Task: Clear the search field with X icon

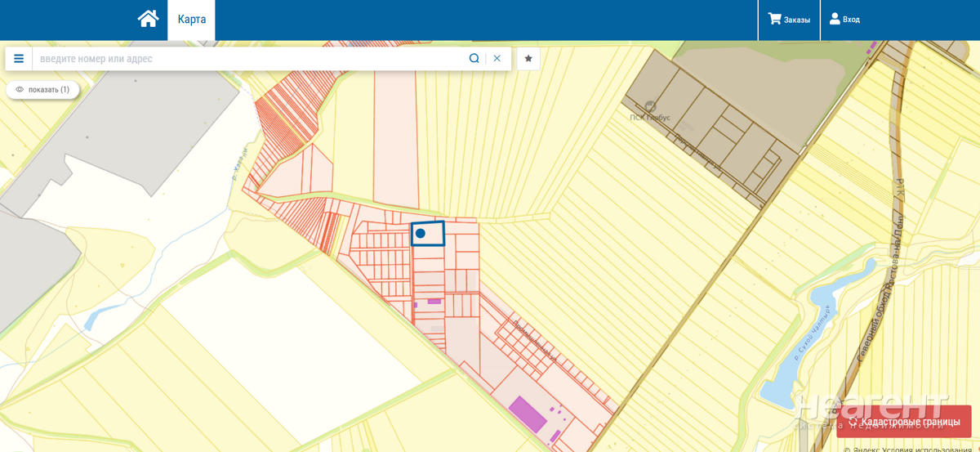Action: pyautogui.click(x=497, y=59)
